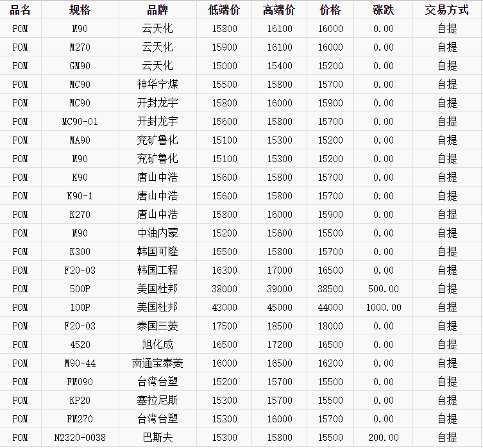Click the 17000 high price cell
The width and height of the screenshot is (483, 448).
[280, 270]
